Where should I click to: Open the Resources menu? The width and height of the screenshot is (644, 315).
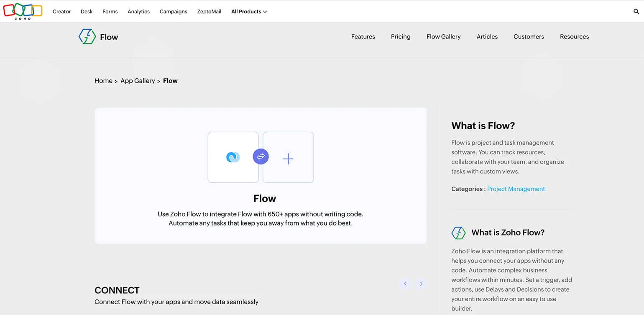tap(574, 37)
